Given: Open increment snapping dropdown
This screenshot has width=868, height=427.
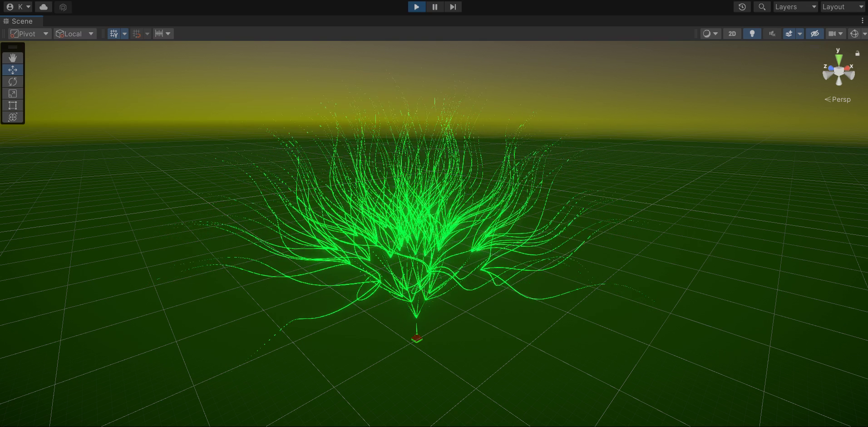Looking at the screenshot, I should click(163, 34).
